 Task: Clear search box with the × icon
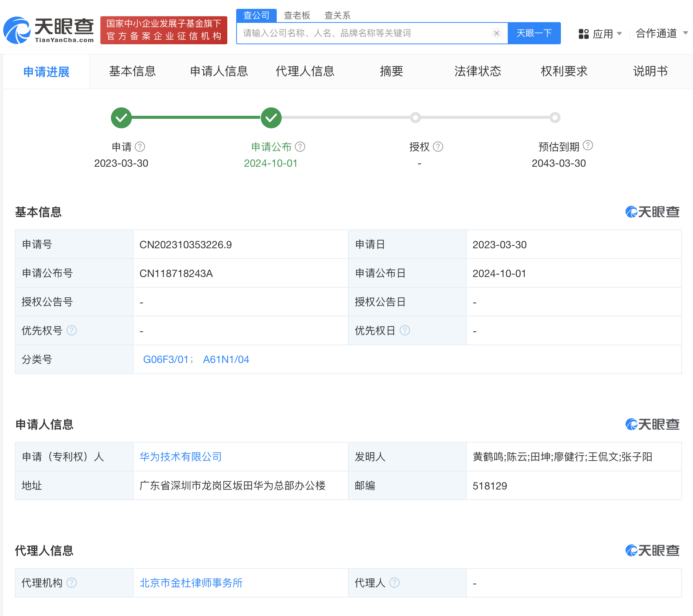point(496,33)
